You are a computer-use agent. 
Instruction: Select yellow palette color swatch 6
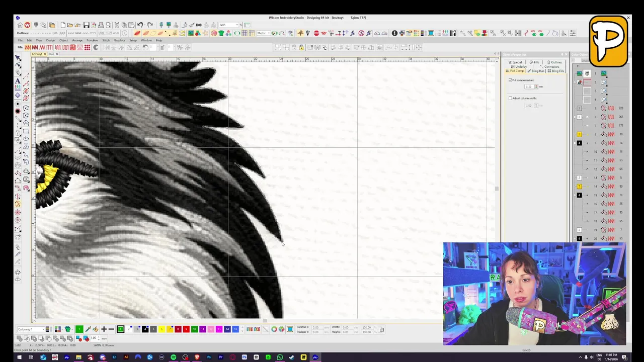point(162,329)
